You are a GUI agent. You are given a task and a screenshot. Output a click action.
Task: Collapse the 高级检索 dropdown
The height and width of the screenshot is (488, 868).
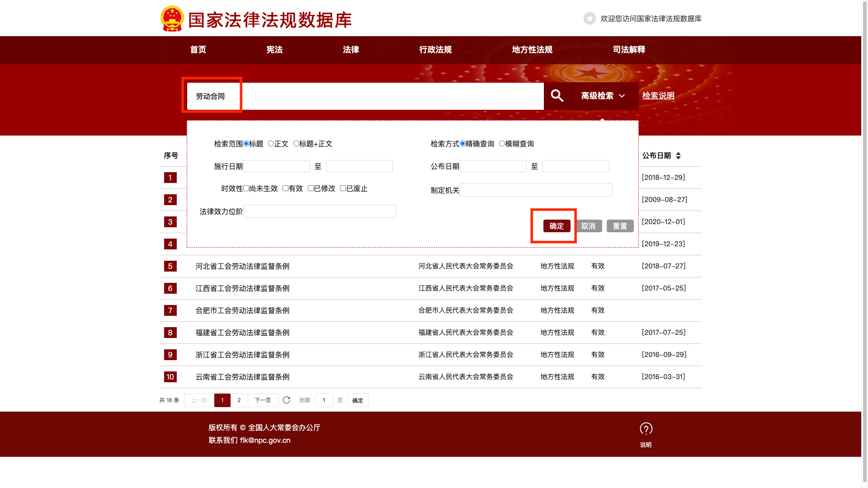[604, 96]
